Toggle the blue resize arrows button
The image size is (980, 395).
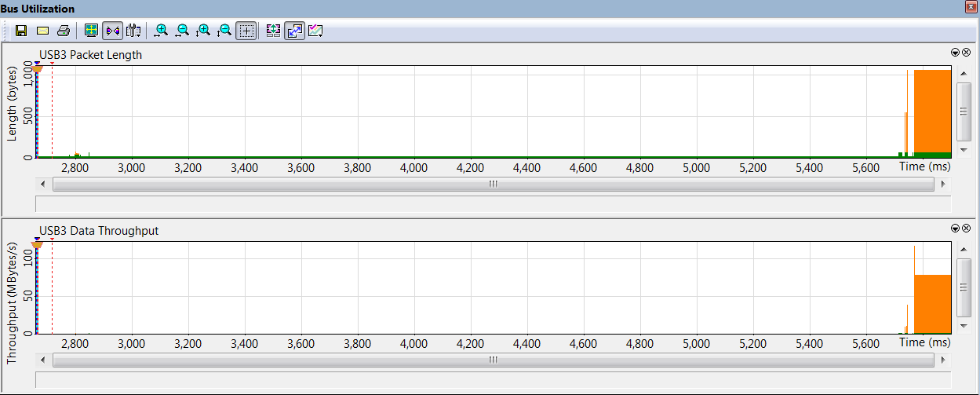coord(295,31)
